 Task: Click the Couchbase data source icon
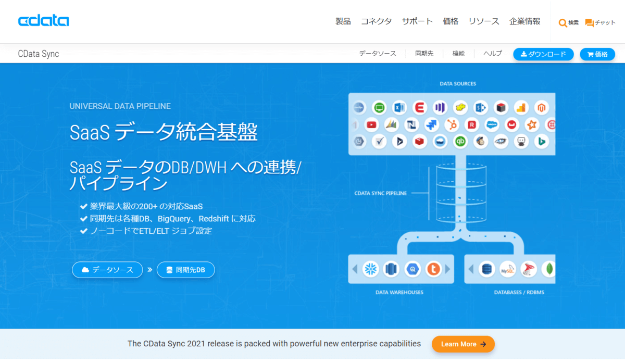512,124
